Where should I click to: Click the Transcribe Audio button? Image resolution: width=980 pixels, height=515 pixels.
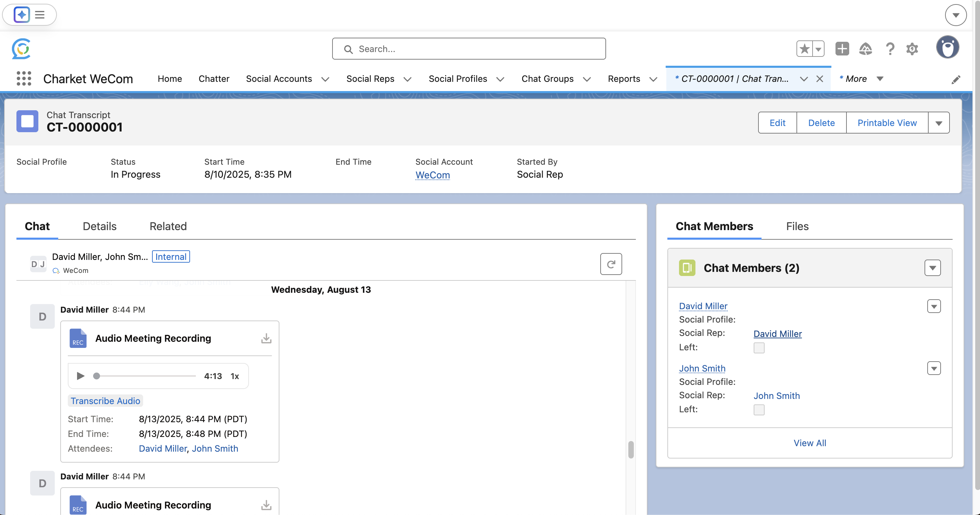[x=105, y=401]
